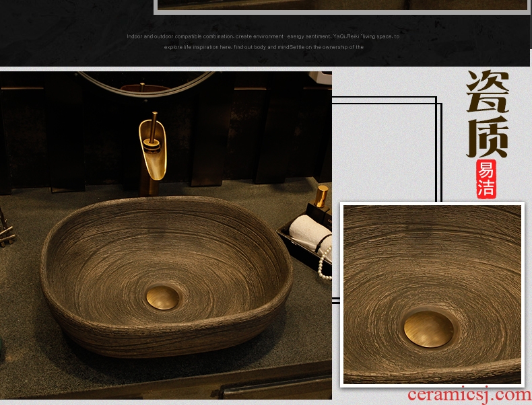The width and height of the screenshot is (532, 405).
Task: Click the brass drain in the close-up image
Action: [x=428, y=329]
